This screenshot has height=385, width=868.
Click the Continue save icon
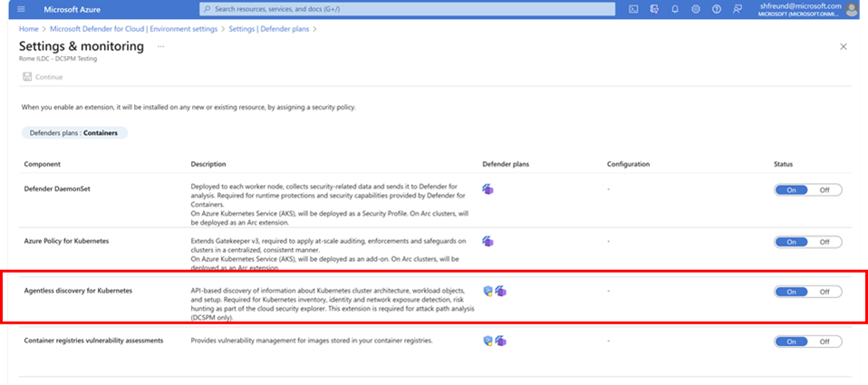tap(27, 77)
